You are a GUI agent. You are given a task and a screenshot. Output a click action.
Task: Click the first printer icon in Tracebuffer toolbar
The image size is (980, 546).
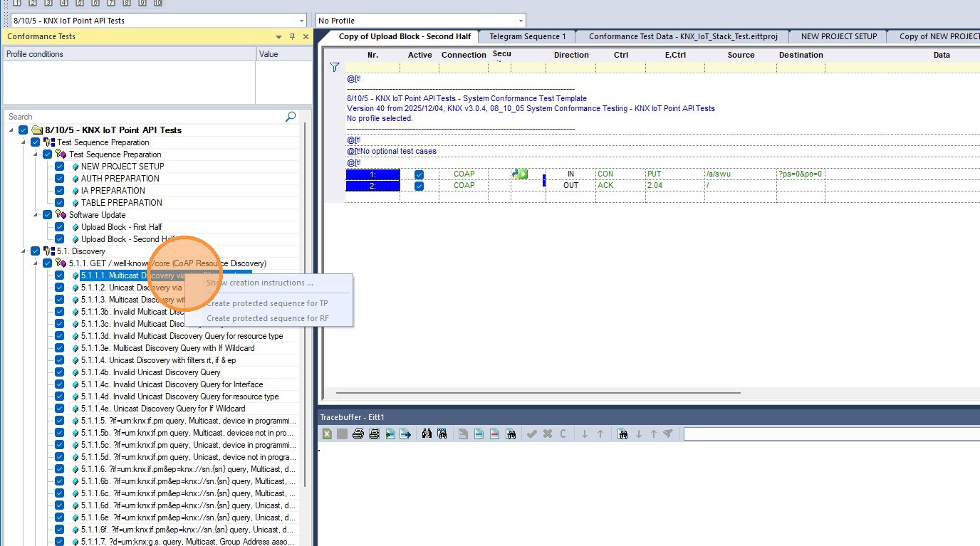coord(358,434)
